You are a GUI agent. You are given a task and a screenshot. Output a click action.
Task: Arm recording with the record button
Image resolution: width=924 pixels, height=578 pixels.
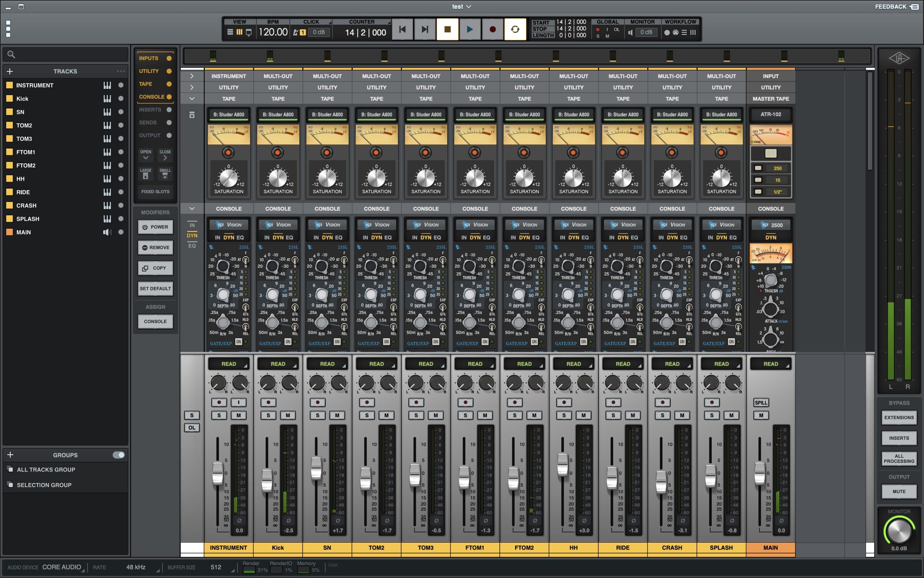493,29
